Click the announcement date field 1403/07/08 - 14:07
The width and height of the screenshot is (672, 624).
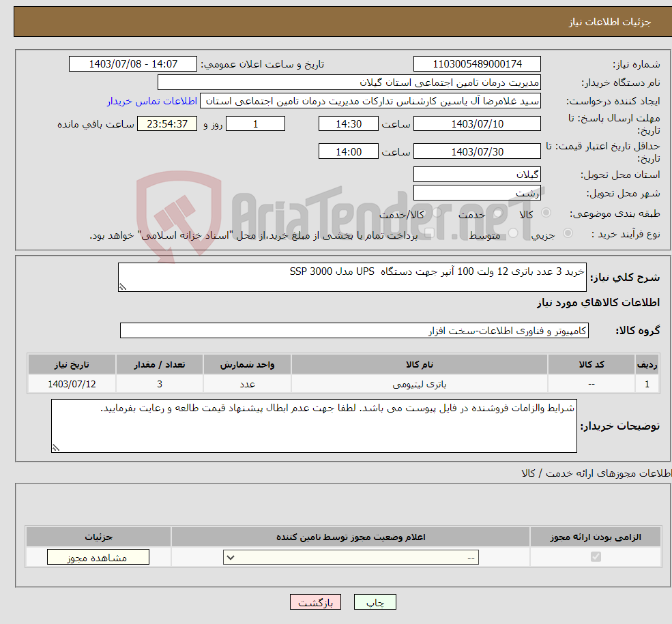pos(133,64)
